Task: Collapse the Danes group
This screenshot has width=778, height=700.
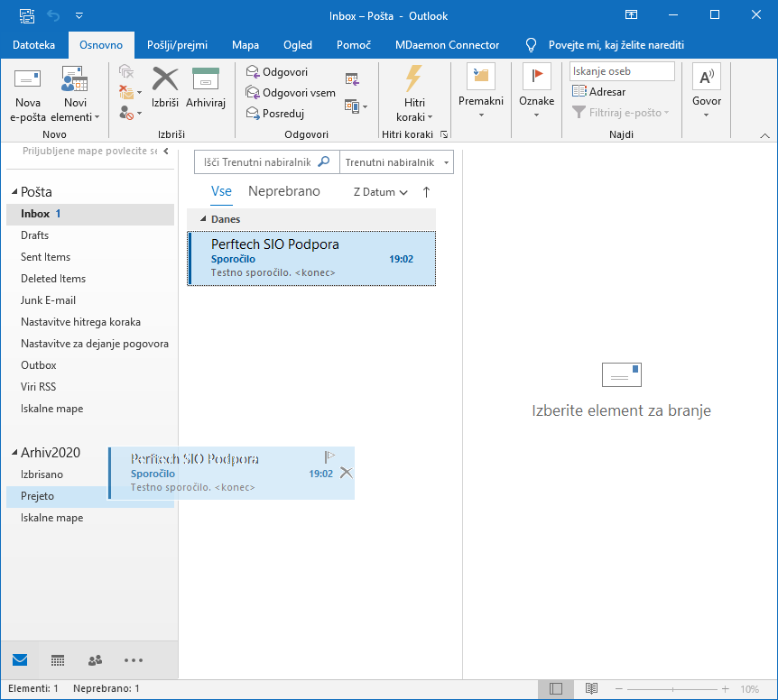Action: coord(203,218)
